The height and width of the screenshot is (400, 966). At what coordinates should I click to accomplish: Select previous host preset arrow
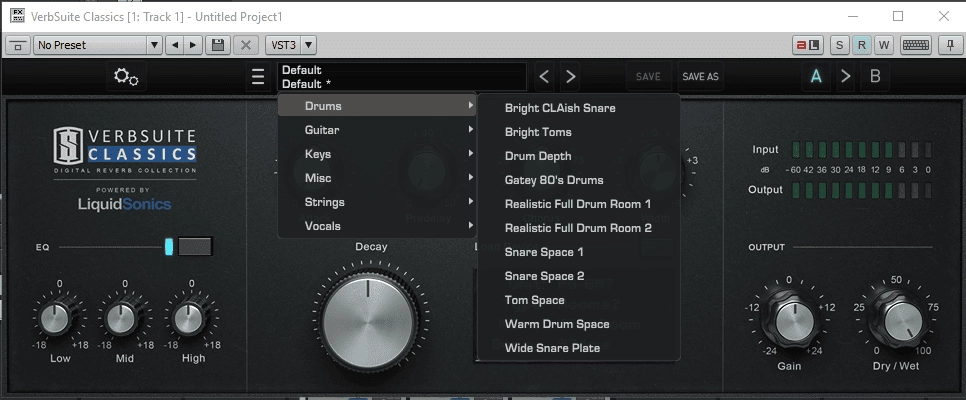[x=176, y=45]
